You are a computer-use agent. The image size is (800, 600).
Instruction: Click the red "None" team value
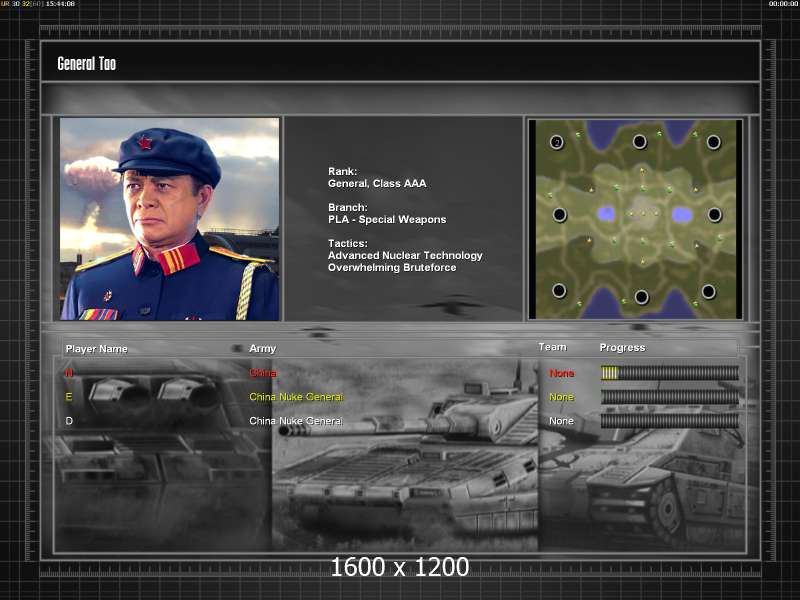click(561, 373)
